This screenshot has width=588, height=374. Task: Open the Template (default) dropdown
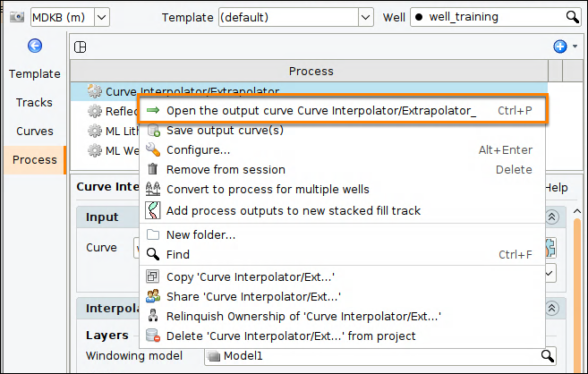(x=366, y=17)
